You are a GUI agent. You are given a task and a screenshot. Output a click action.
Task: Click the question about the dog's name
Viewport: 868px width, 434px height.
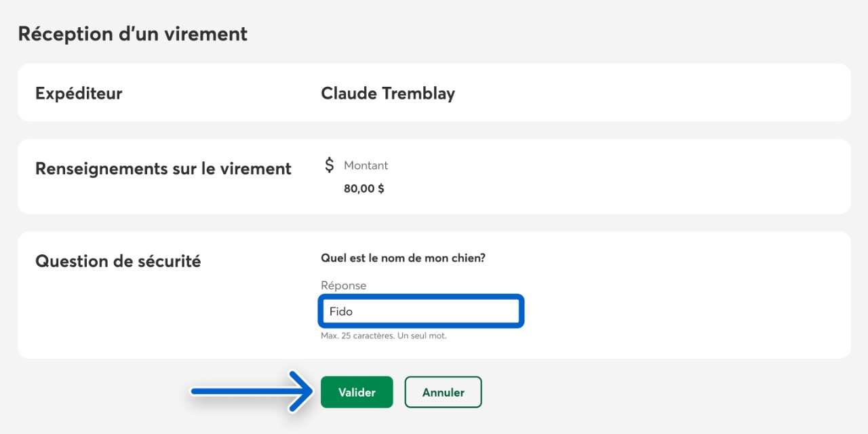(x=403, y=258)
